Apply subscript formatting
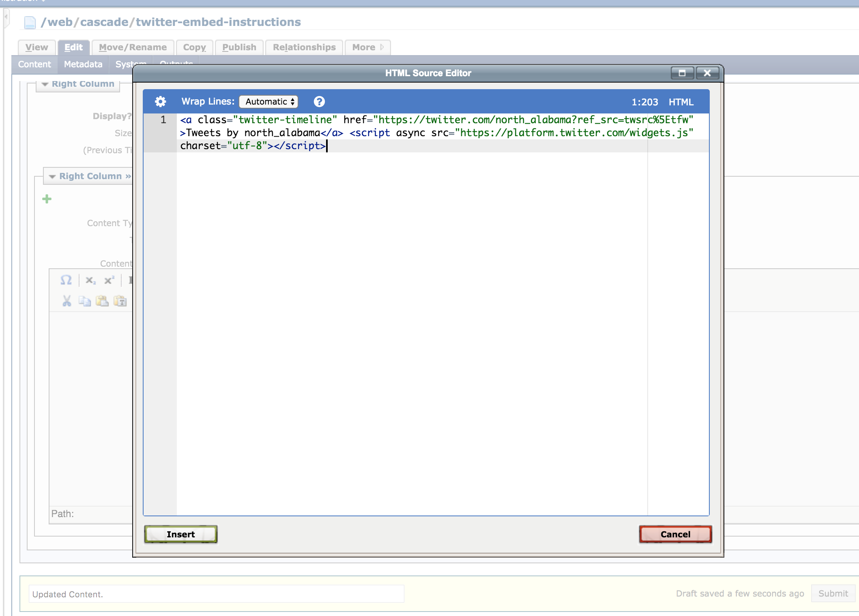Image resolution: width=859 pixels, height=616 pixels. 90,280
